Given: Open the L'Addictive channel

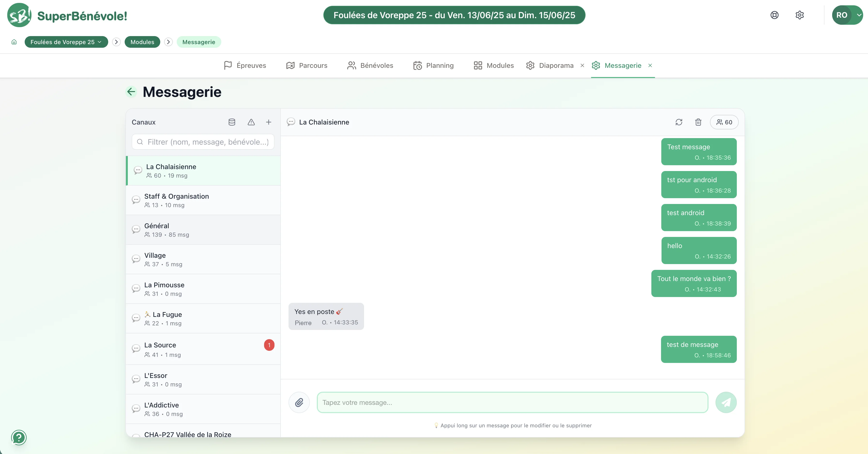Looking at the screenshot, I should [203, 409].
